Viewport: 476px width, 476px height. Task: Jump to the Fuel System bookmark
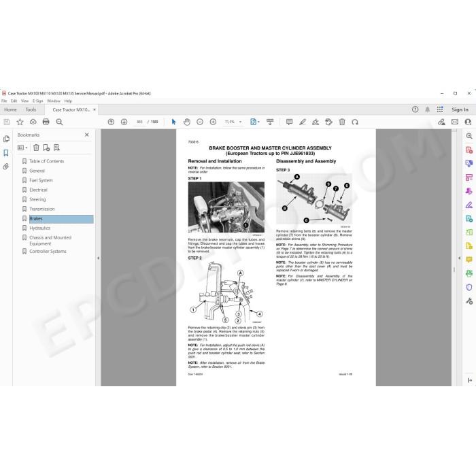coord(41,180)
